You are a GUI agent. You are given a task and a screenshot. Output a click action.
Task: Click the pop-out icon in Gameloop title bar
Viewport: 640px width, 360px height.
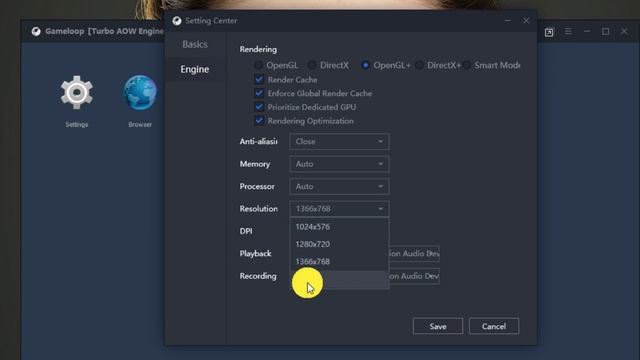(x=549, y=32)
